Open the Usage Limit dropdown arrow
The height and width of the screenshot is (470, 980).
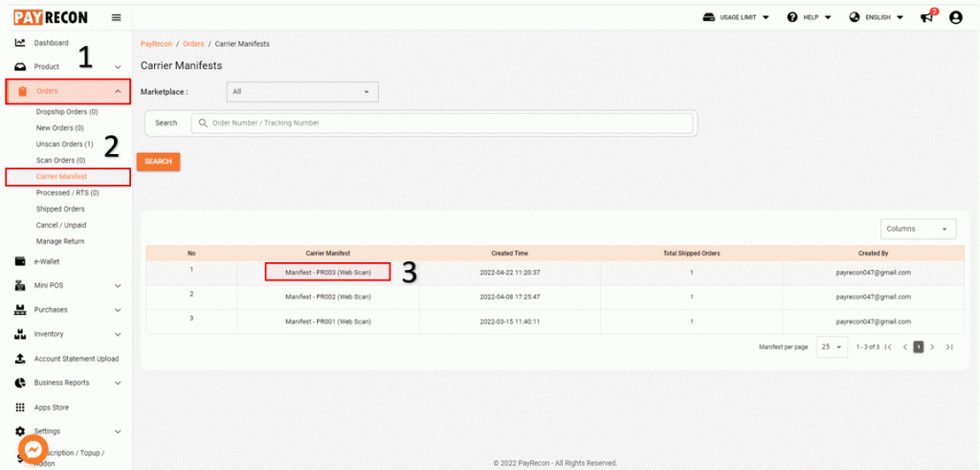tap(766, 17)
